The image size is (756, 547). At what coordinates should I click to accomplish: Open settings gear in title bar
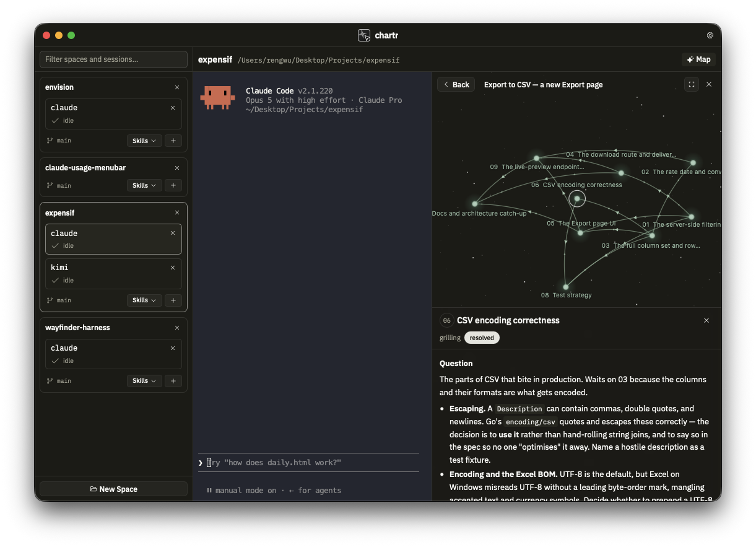pyautogui.click(x=710, y=35)
